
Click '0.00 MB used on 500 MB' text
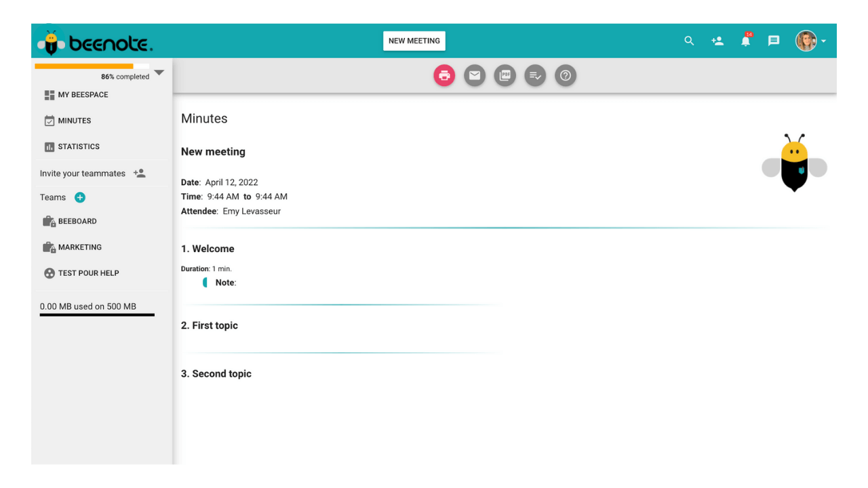pos(88,306)
